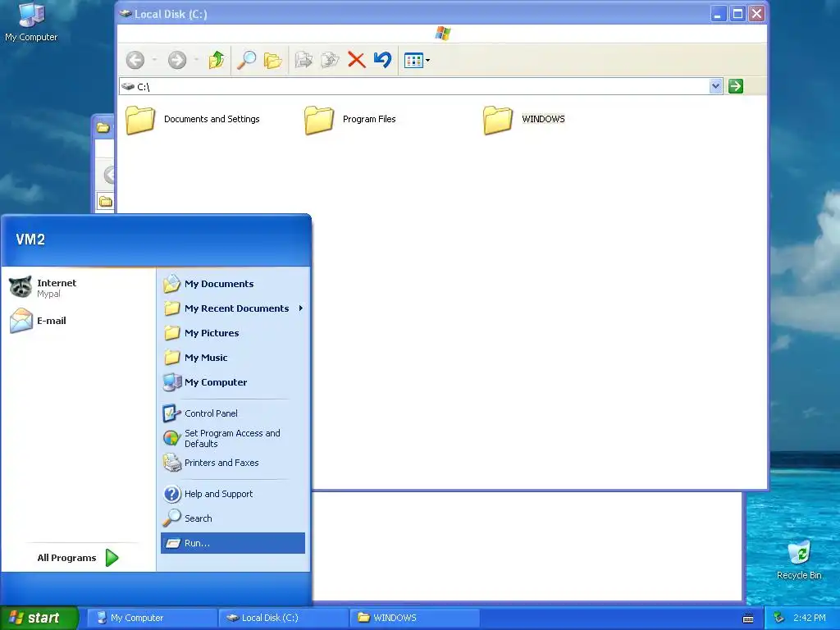Image resolution: width=840 pixels, height=630 pixels.
Task: Expand the Forward history dropdown arrow
Action: [x=196, y=60]
